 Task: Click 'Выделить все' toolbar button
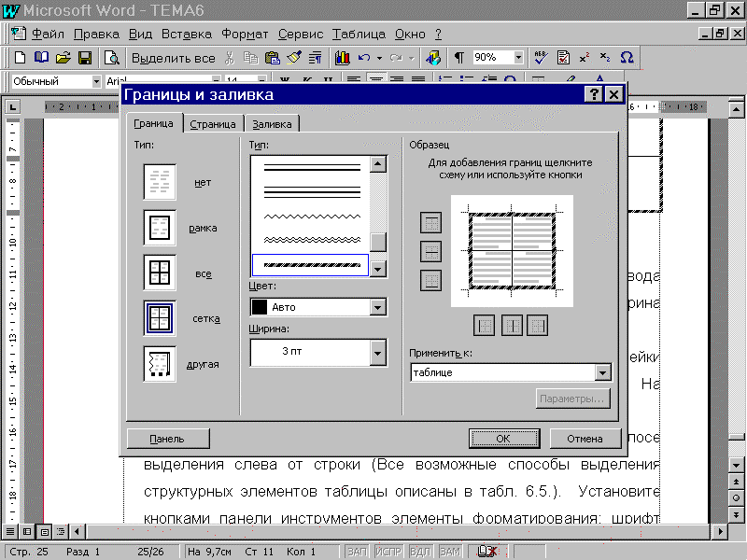[174, 58]
